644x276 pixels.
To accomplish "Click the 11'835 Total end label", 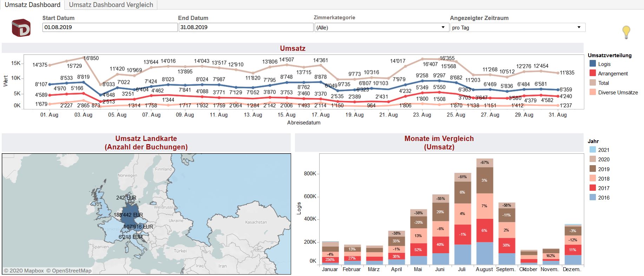I will [567, 73].
